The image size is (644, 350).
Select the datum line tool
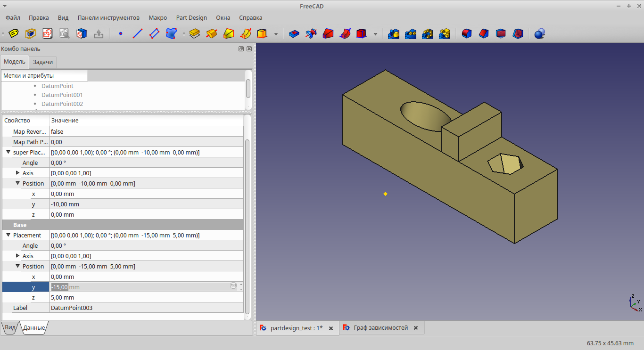pyautogui.click(x=138, y=34)
